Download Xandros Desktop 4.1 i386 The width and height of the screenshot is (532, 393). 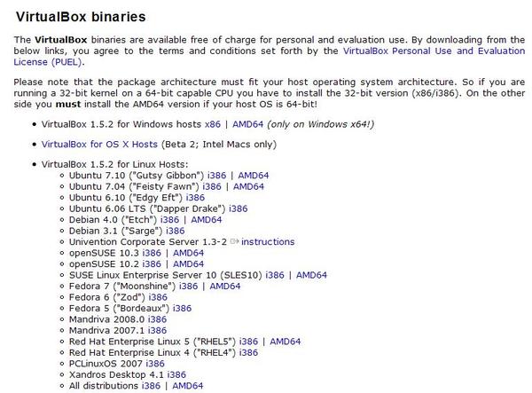[176, 375]
